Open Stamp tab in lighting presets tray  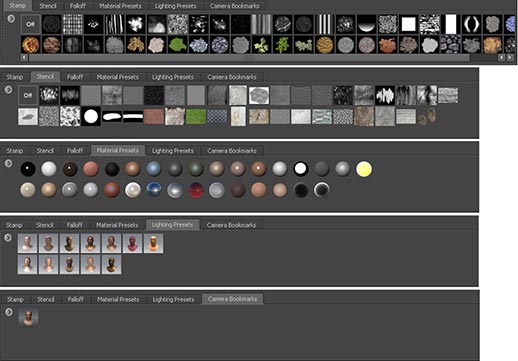tap(14, 225)
